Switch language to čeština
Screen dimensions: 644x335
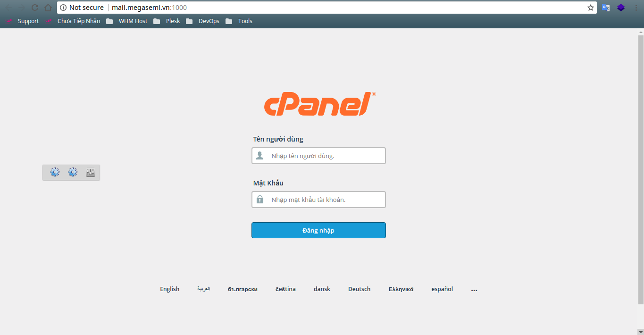pos(286,289)
